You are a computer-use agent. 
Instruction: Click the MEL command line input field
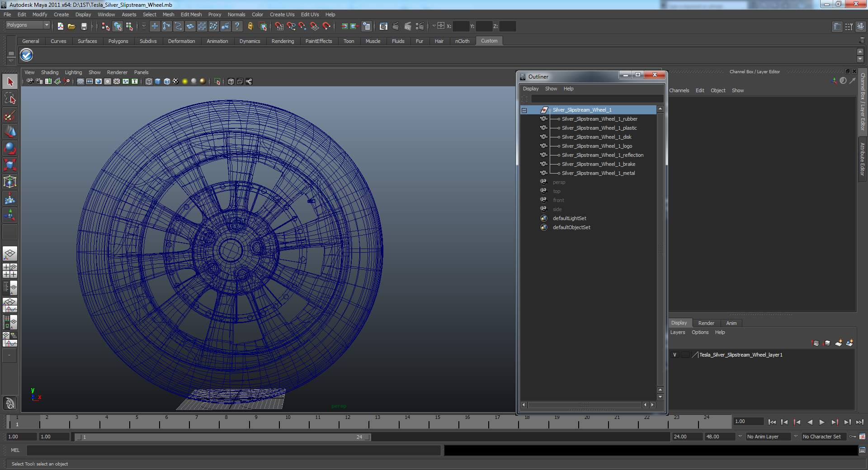(233, 450)
